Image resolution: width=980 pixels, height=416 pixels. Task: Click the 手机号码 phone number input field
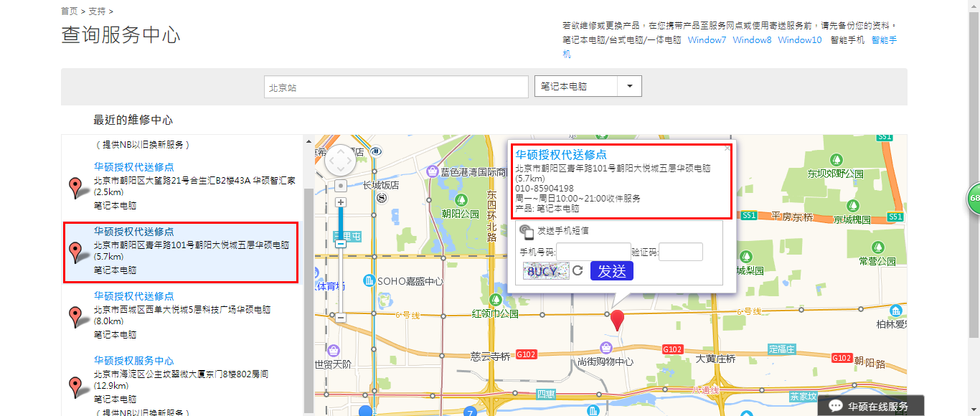click(x=593, y=251)
